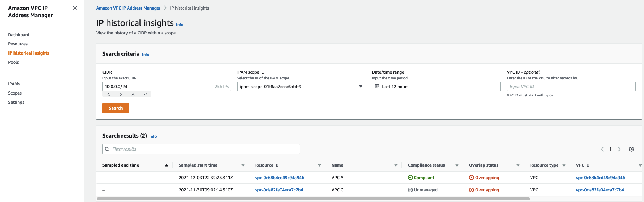This screenshot has height=202, width=644.
Task: Open Resources in sidebar
Action: click(x=18, y=44)
